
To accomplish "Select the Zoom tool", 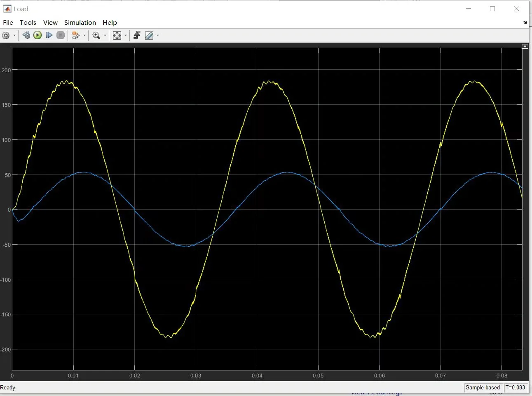I will [x=96, y=35].
